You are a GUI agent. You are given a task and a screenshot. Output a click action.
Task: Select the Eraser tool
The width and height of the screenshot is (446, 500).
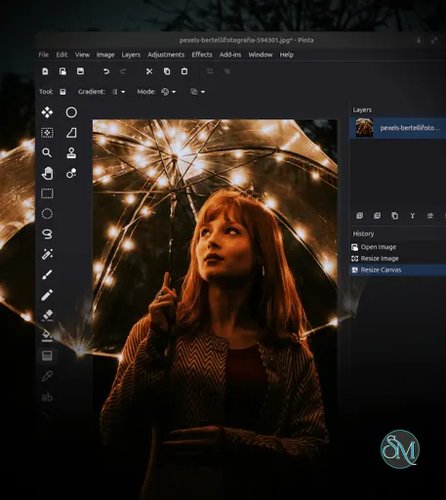pos(47,315)
